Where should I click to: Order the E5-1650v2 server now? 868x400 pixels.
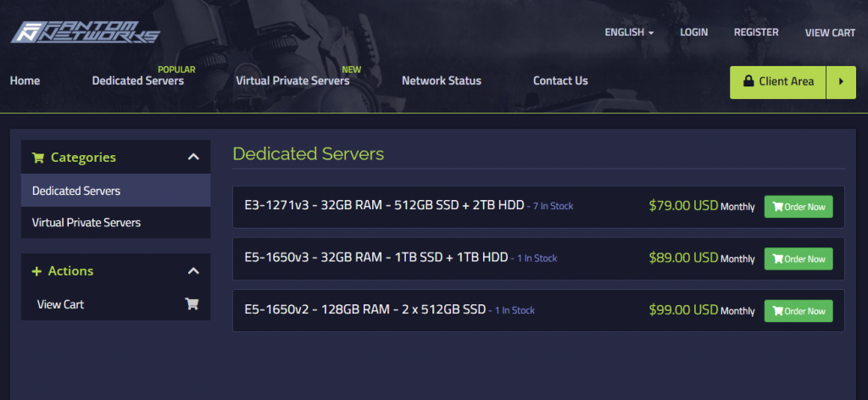tap(798, 311)
